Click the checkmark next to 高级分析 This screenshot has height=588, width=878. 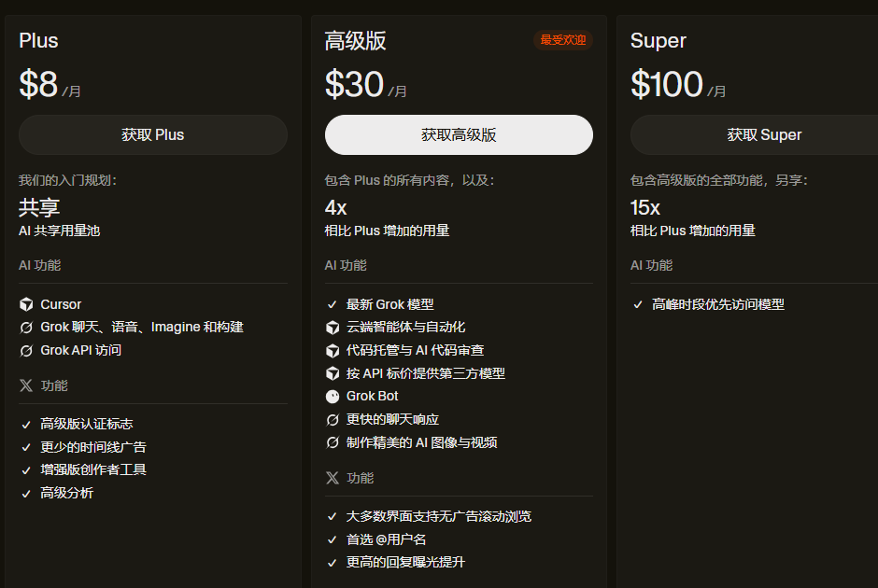(x=26, y=494)
